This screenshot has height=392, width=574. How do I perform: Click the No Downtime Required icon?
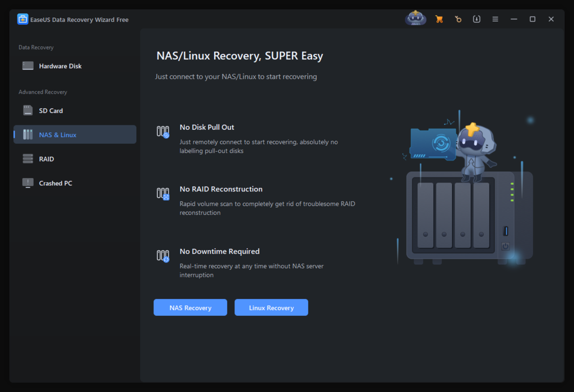pyautogui.click(x=163, y=255)
